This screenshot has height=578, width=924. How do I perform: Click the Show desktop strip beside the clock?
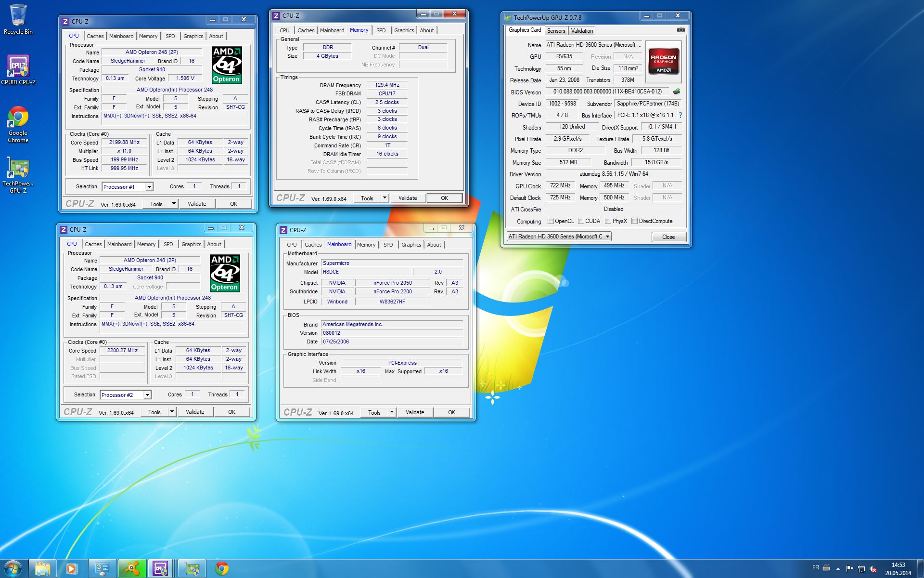920,569
